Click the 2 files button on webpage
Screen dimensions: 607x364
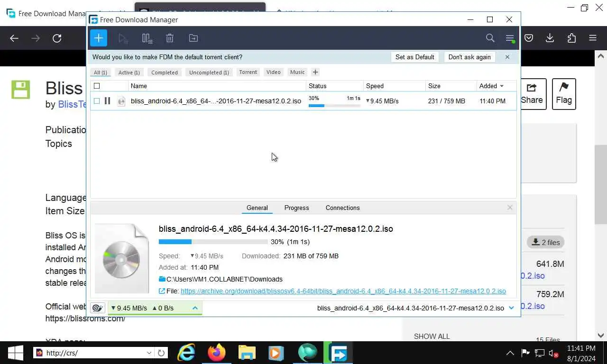(x=545, y=242)
